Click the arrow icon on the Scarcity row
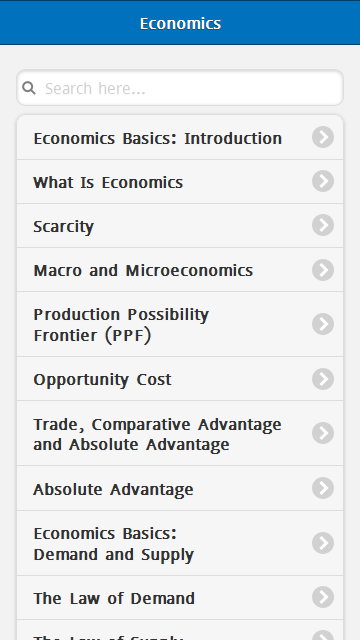Image resolution: width=360 pixels, height=640 pixels. tap(323, 225)
